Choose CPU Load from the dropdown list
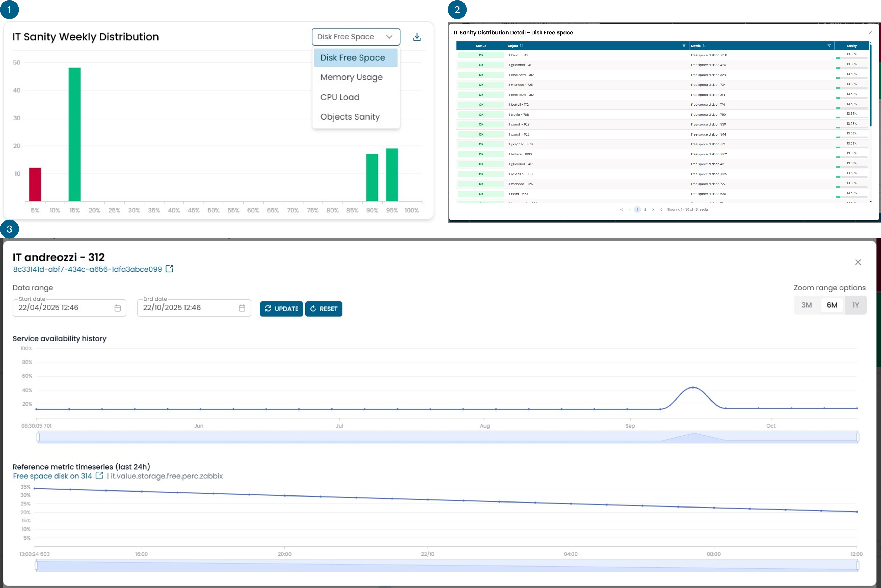Viewport: 881px width, 588px height. [340, 97]
